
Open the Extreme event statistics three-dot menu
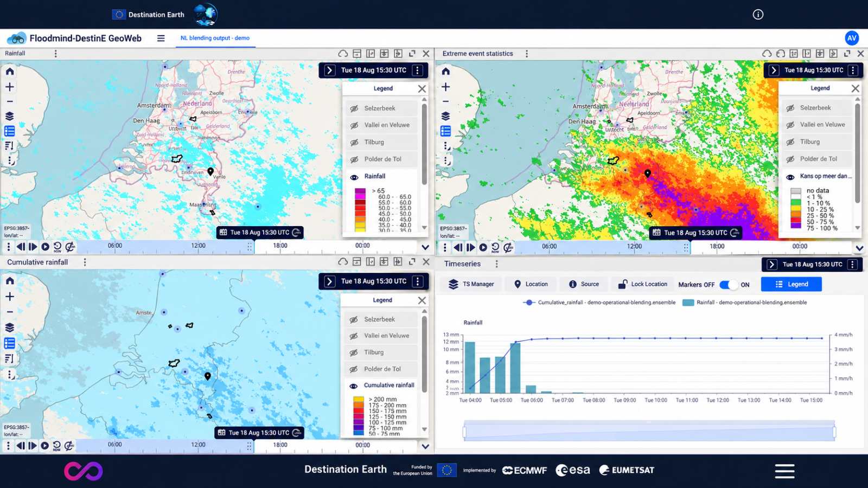point(526,54)
